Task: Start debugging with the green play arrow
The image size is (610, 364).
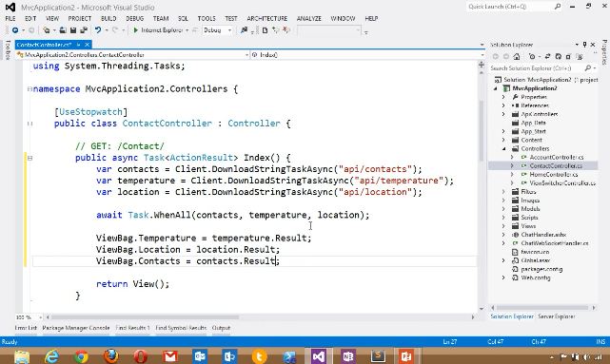Action: (x=136, y=29)
